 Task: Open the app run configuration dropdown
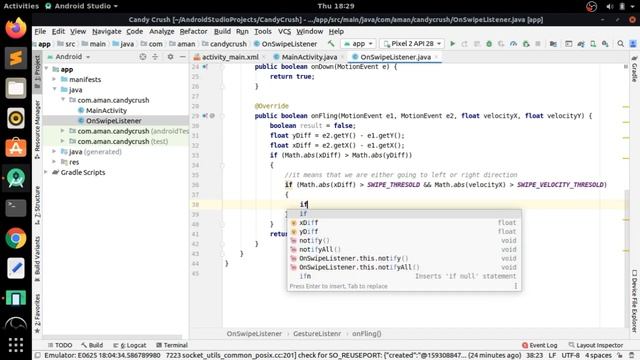point(358,43)
